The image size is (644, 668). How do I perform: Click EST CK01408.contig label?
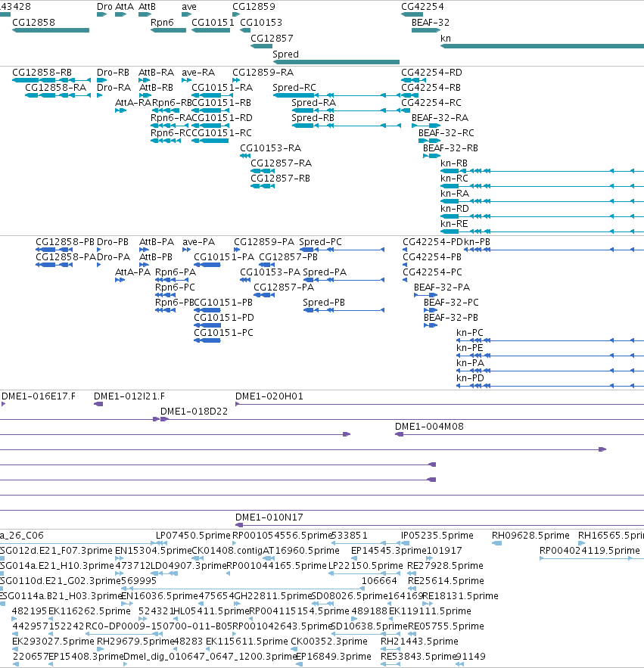[227, 551]
